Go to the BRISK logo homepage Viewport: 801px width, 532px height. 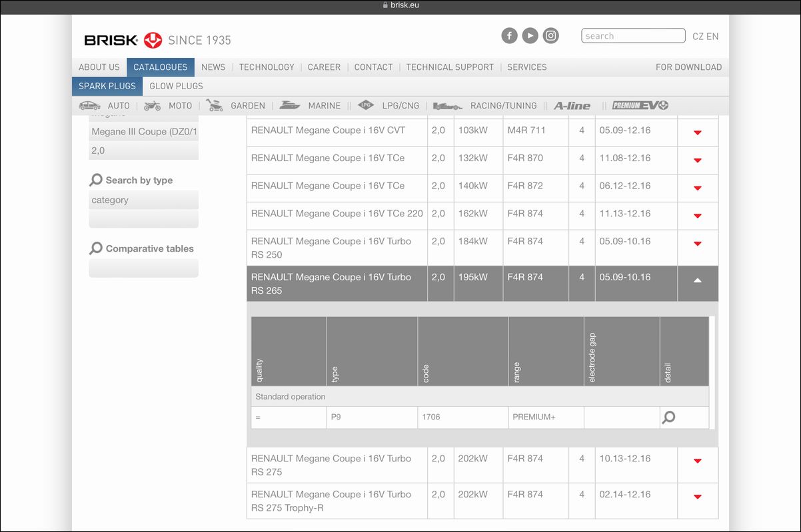(123, 40)
